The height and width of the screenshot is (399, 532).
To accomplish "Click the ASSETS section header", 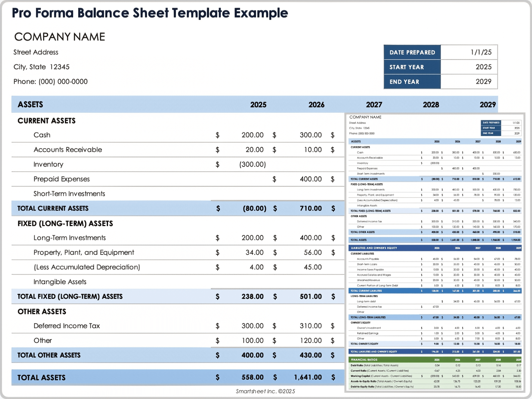I will [30, 104].
